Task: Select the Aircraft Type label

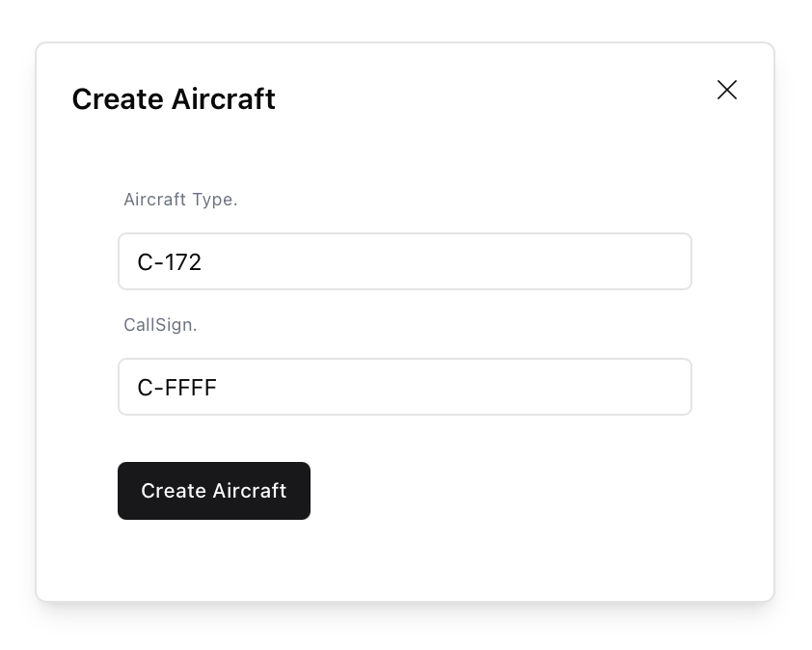Action: [180, 200]
